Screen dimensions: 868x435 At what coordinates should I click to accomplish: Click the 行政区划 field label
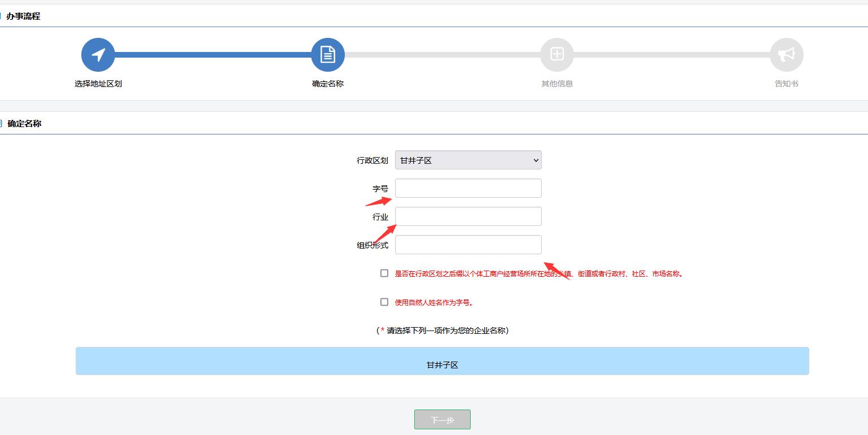pos(372,160)
